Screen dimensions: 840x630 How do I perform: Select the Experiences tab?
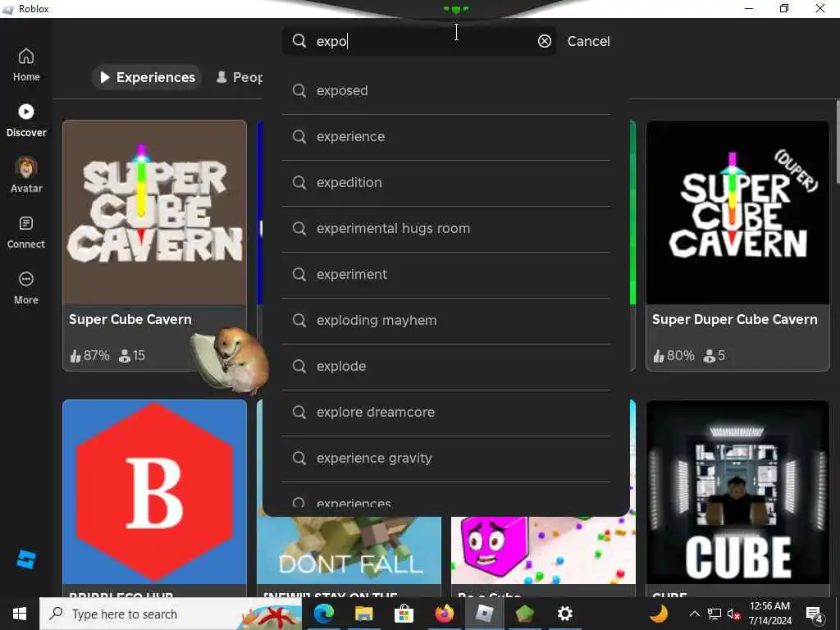coord(147,77)
